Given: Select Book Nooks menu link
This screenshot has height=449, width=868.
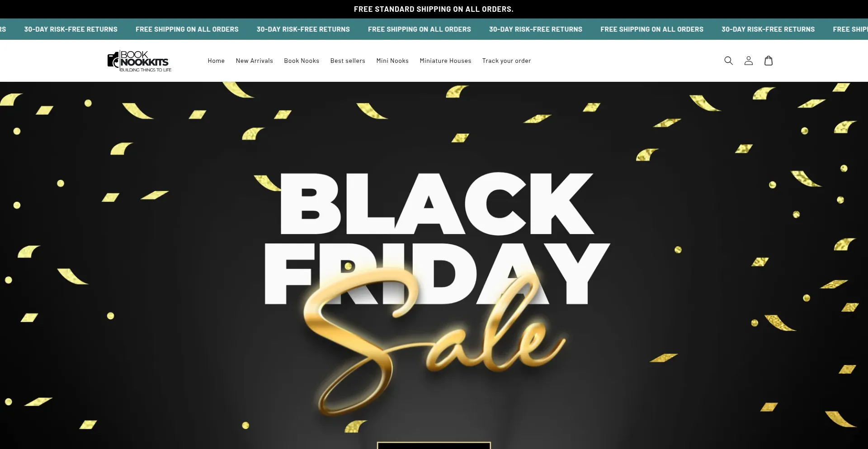Looking at the screenshot, I should coord(302,61).
